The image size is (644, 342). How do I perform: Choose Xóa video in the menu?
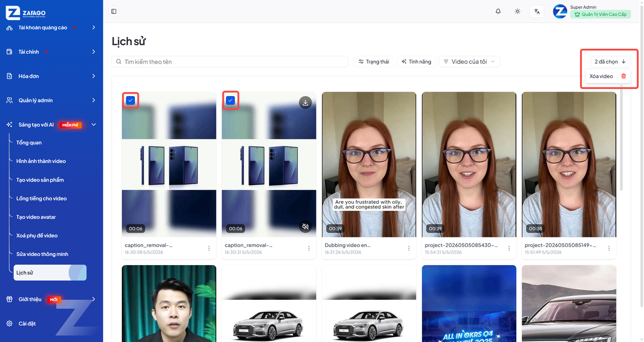pyautogui.click(x=608, y=76)
